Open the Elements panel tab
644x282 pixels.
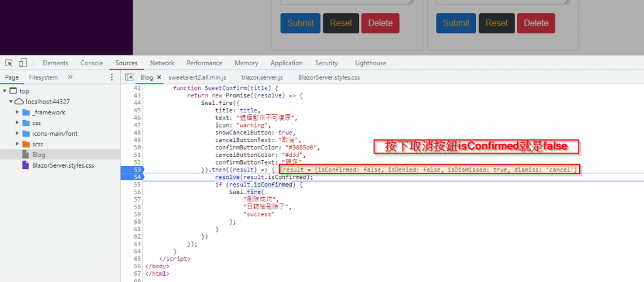pos(55,63)
